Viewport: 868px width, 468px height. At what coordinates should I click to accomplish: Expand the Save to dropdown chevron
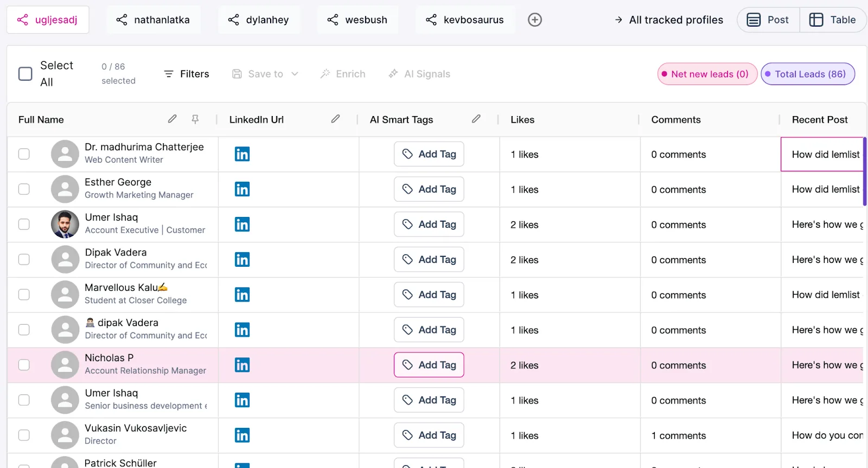click(x=295, y=74)
